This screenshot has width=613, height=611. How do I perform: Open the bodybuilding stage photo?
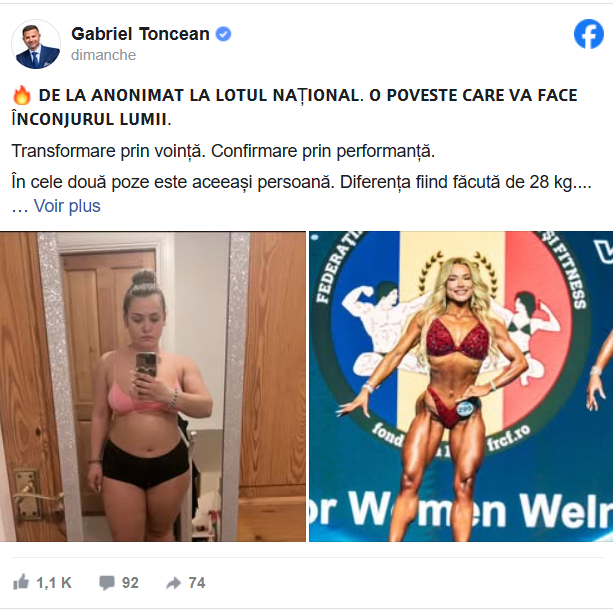click(x=461, y=387)
